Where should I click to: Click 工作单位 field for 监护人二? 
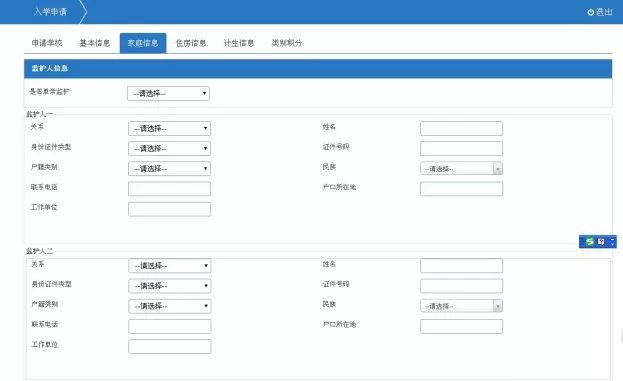[x=170, y=346]
